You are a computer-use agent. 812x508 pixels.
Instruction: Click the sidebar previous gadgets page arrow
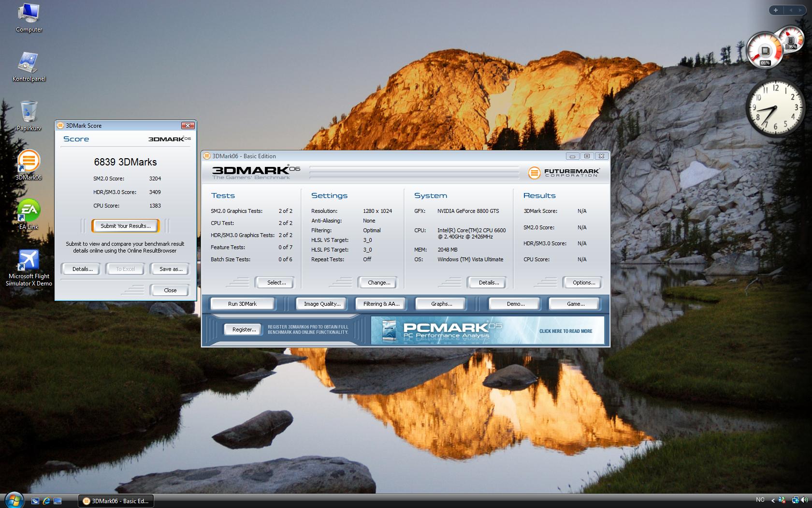coord(791,10)
